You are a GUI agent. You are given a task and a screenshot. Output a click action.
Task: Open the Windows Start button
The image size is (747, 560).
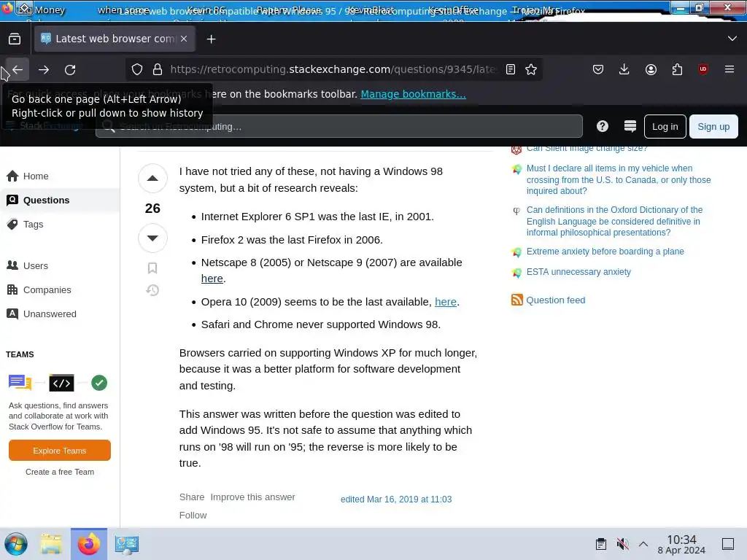pos(16,544)
